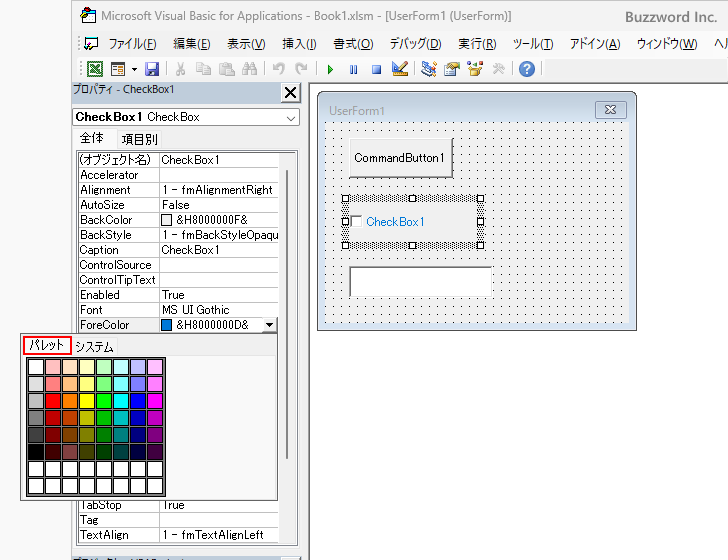Switch to the 項目別 tab
This screenshot has height=560, width=728.
[x=139, y=139]
